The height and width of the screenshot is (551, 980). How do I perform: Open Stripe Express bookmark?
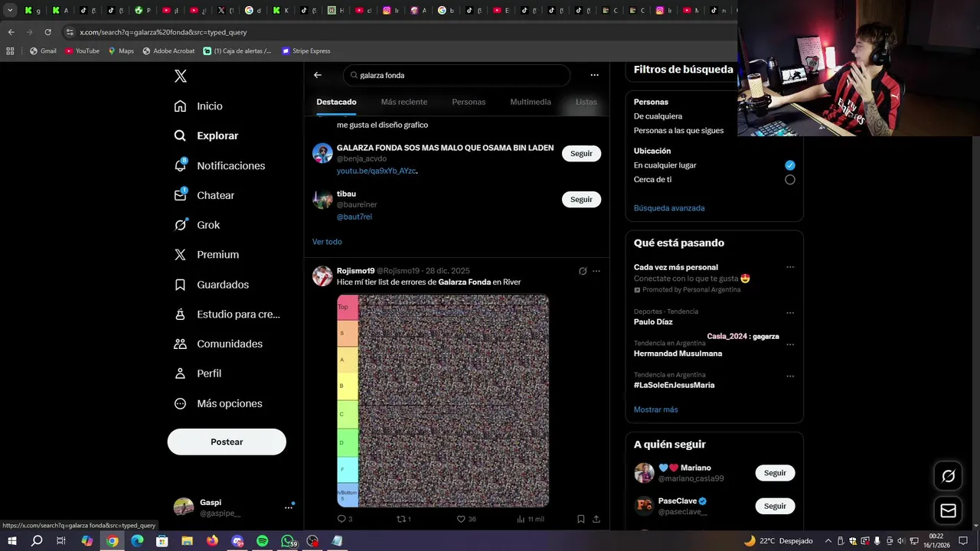306,51
